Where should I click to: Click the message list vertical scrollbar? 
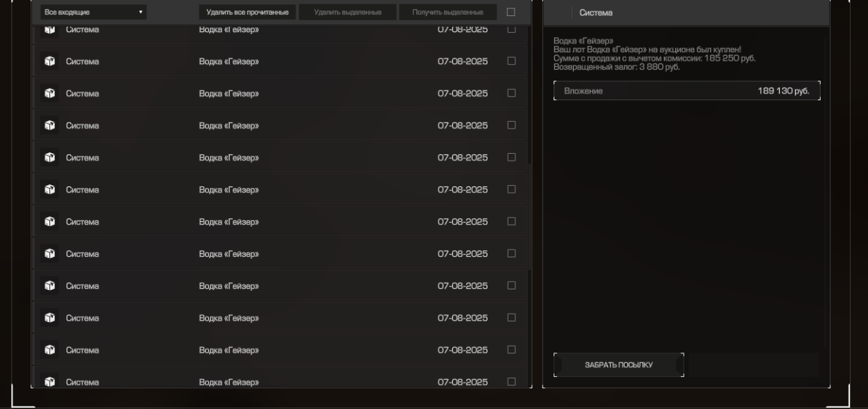pyautogui.click(x=530, y=216)
